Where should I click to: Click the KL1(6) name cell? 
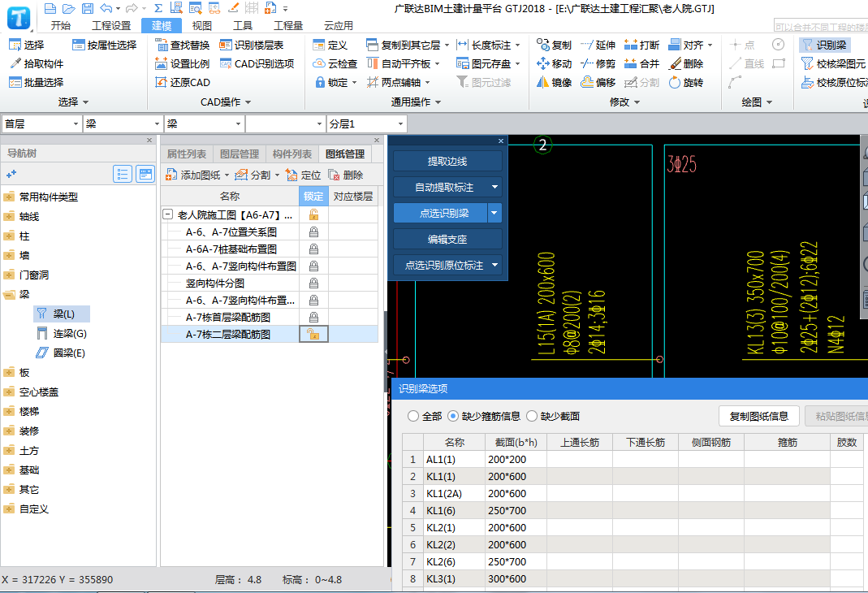coord(455,510)
